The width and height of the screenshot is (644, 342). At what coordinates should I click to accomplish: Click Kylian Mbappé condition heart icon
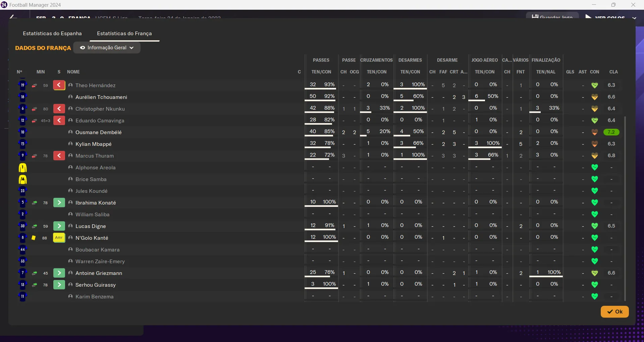tap(595, 144)
